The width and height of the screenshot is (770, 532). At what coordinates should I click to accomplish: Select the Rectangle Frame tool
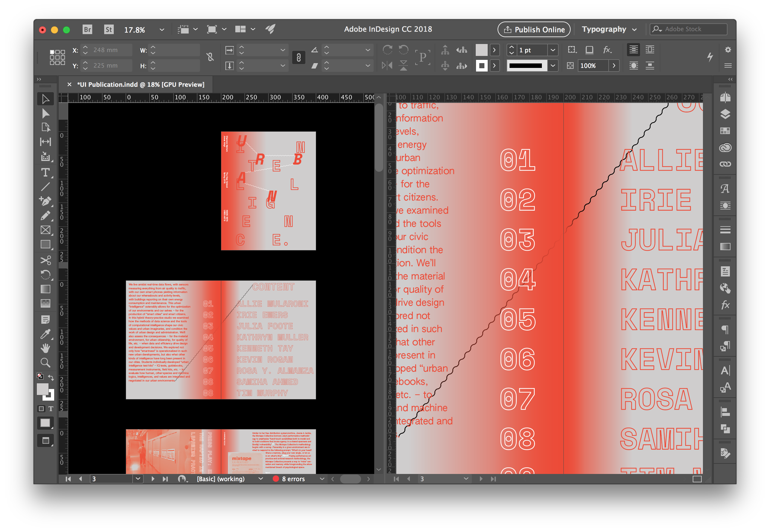point(46,230)
